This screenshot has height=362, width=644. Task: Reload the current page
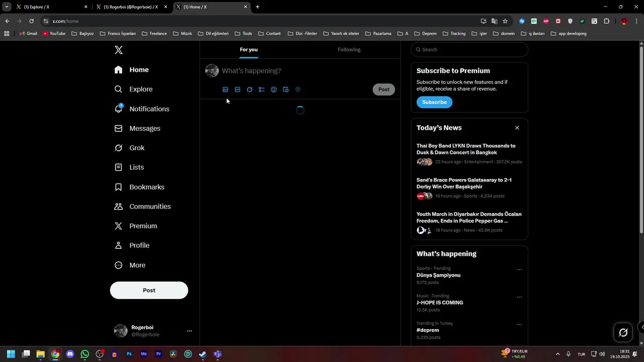tap(31, 21)
